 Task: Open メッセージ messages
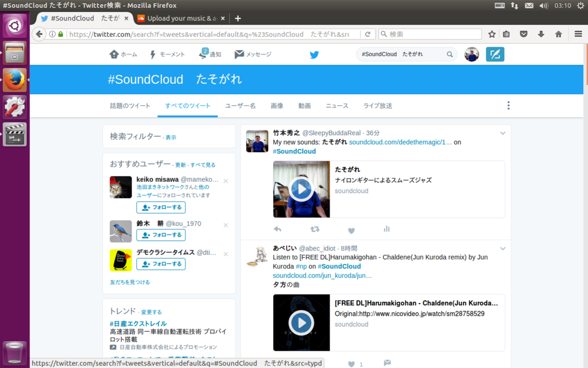coord(253,55)
